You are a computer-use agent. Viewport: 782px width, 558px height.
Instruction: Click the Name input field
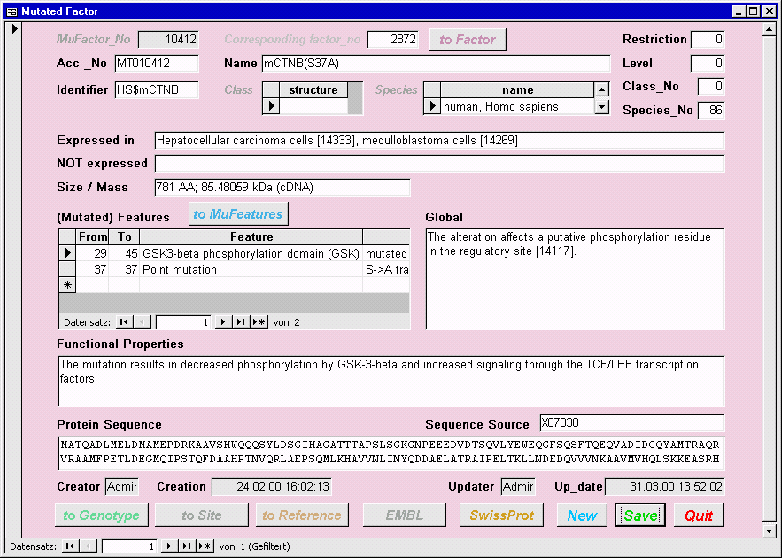435,64
